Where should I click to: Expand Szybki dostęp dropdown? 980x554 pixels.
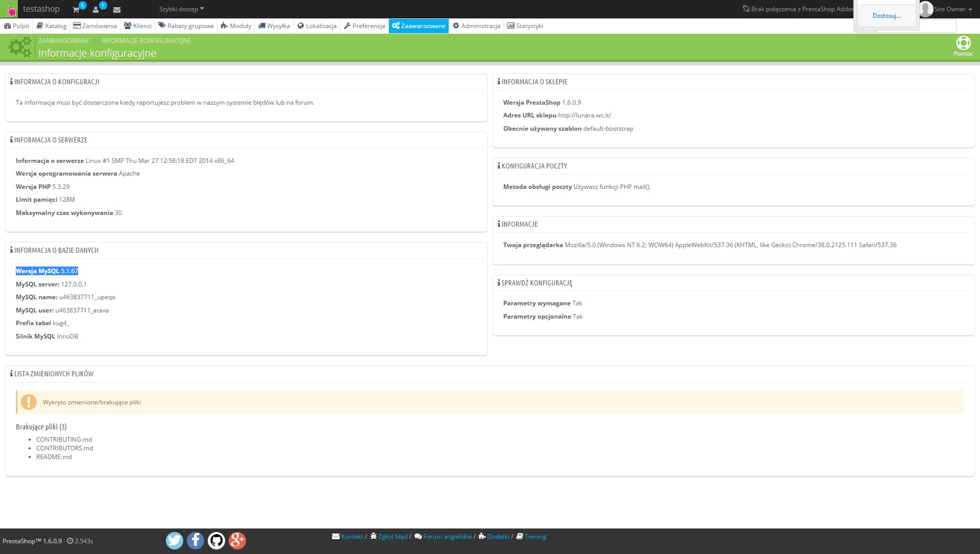[181, 9]
